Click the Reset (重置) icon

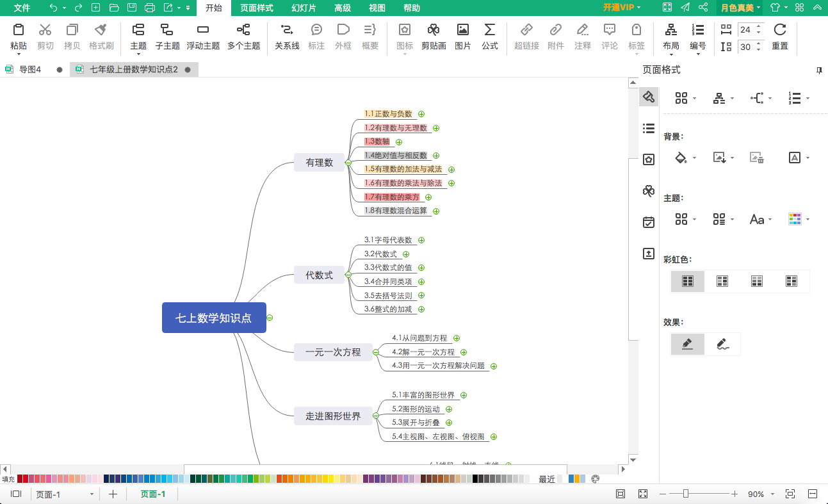(x=780, y=29)
